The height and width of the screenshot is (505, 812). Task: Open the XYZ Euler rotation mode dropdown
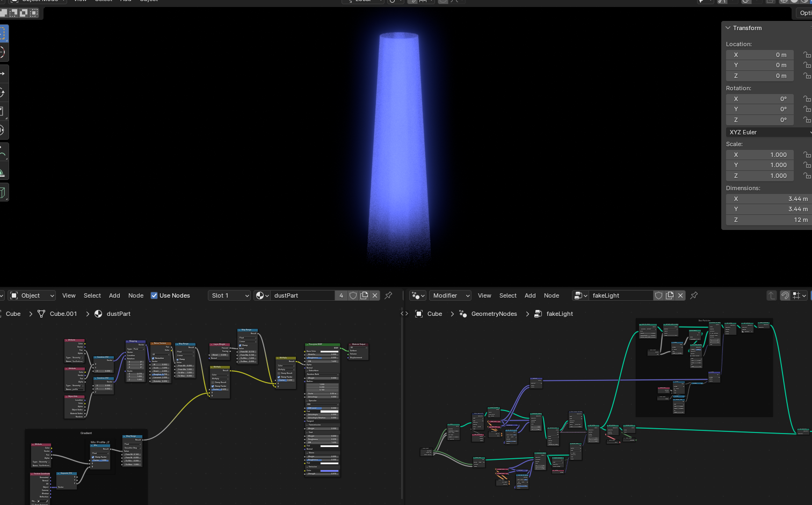point(768,132)
